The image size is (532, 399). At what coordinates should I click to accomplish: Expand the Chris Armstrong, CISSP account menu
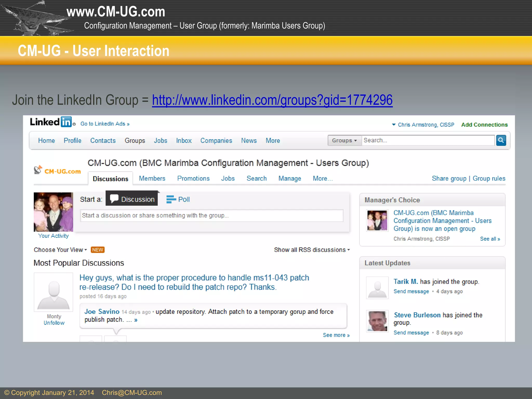click(x=423, y=125)
